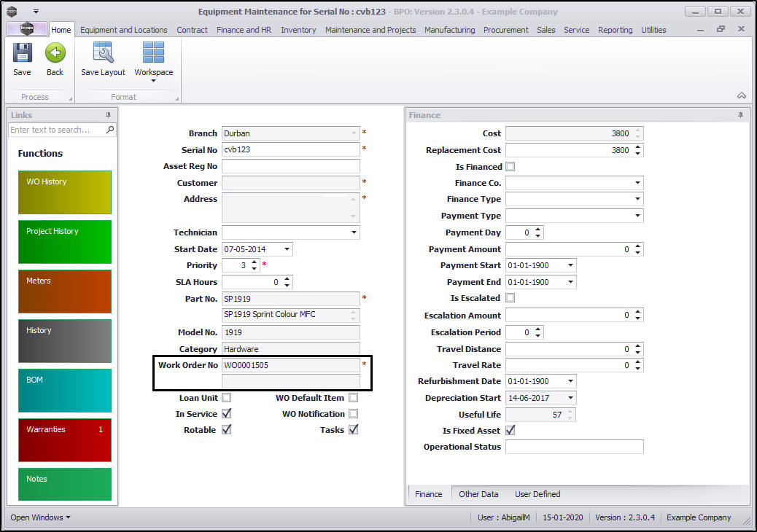Open the Start Date picker dropdown

[x=287, y=249]
